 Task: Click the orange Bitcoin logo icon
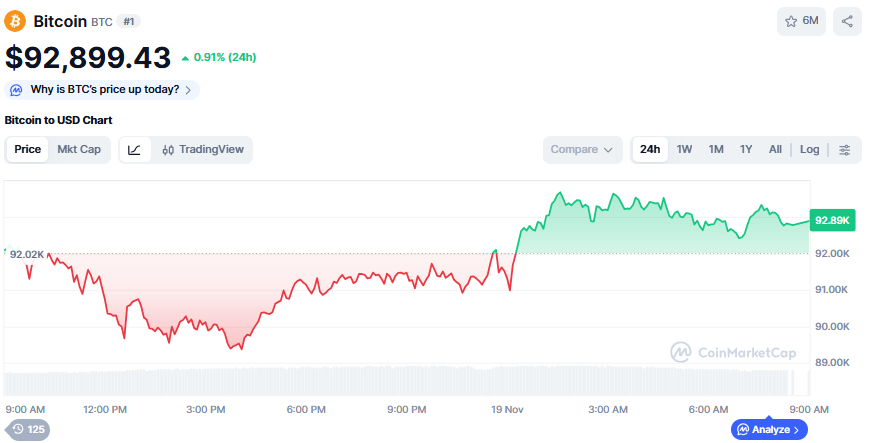[x=15, y=21]
